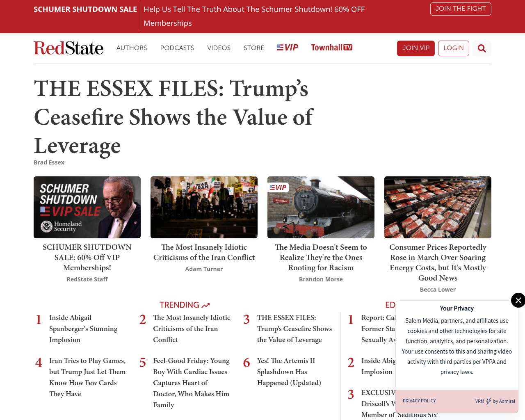Viewport: 525px width, 420px height.
Task: Open the AUTHORS menu item
Action: point(132,48)
